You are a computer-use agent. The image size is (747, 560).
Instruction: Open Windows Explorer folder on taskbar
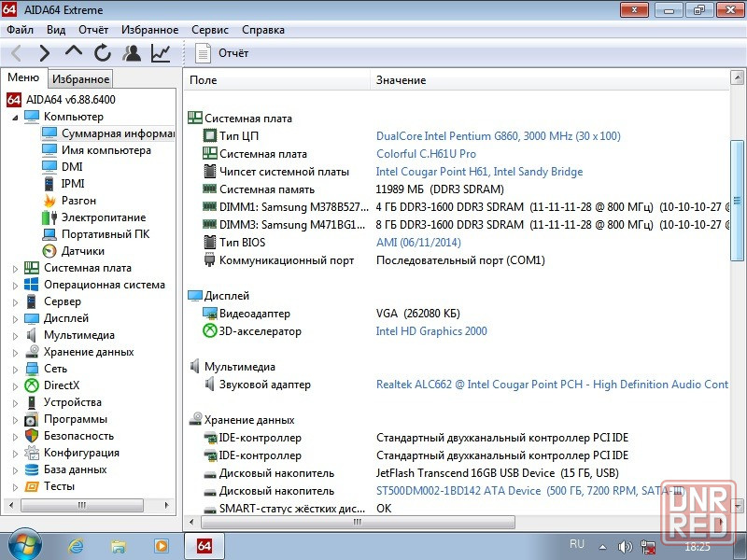pos(119,546)
